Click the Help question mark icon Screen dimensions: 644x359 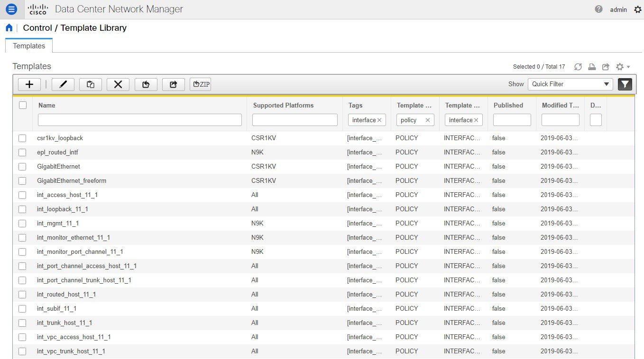[x=598, y=9]
